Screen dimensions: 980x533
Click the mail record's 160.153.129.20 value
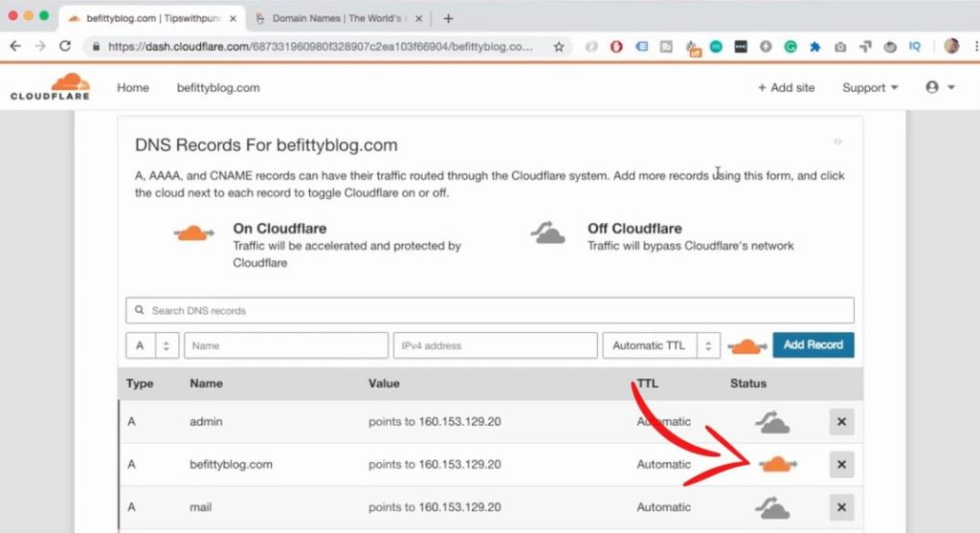(x=459, y=507)
